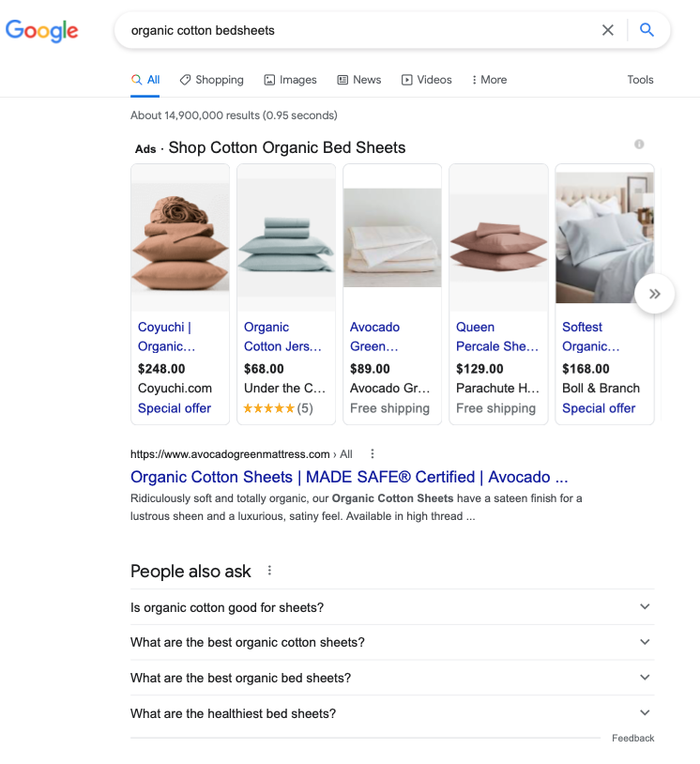Click the info icon next to the Ads label
700x764 pixels.
pyautogui.click(x=639, y=144)
